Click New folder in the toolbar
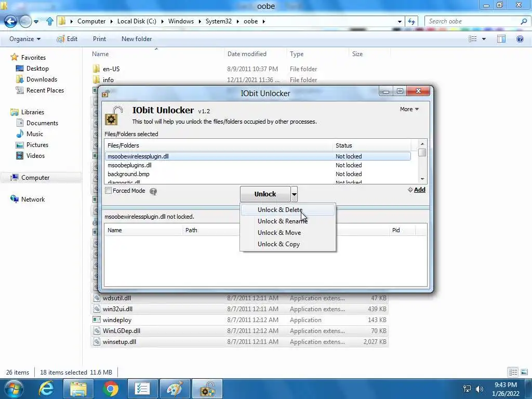 tap(137, 39)
